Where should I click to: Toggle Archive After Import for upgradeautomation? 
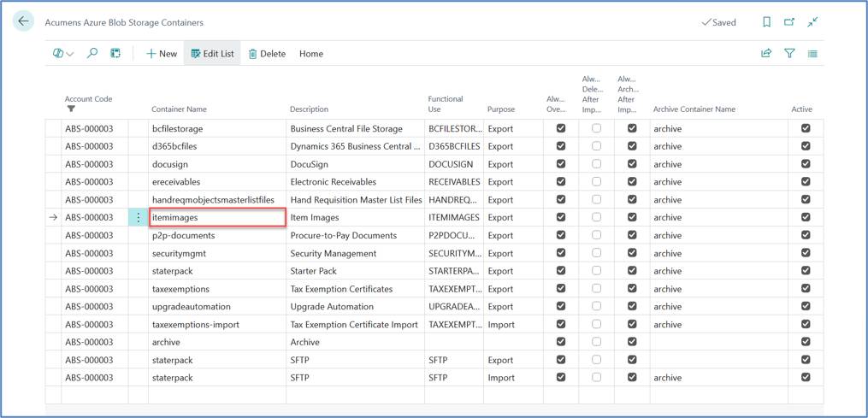pyautogui.click(x=632, y=306)
